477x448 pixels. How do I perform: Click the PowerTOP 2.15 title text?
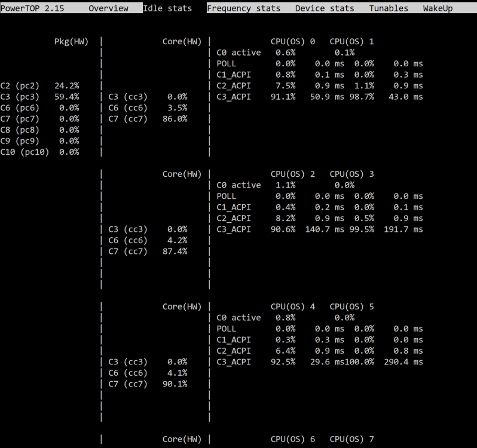click(x=32, y=8)
